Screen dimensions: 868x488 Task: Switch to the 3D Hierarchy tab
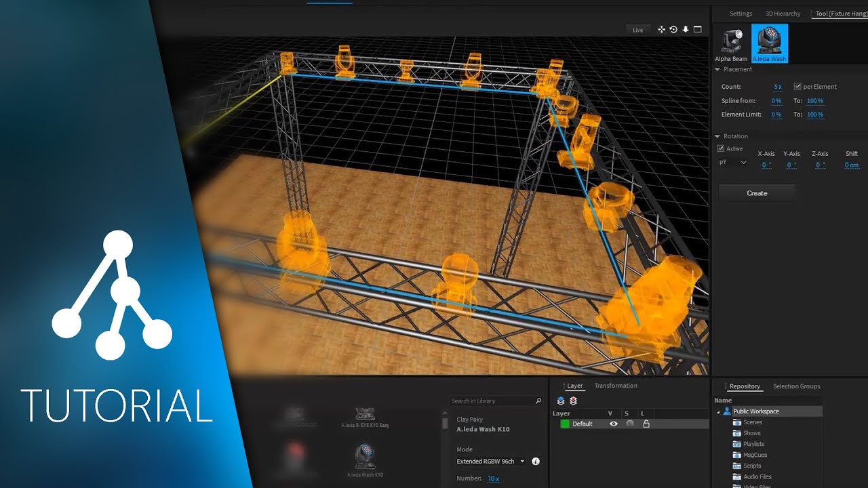coord(783,14)
